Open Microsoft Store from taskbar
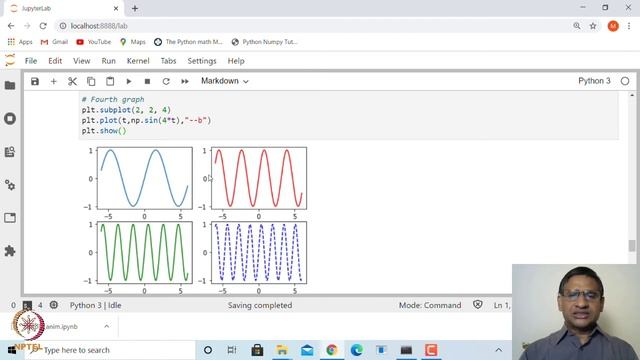The width and height of the screenshot is (640, 360). (257, 350)
